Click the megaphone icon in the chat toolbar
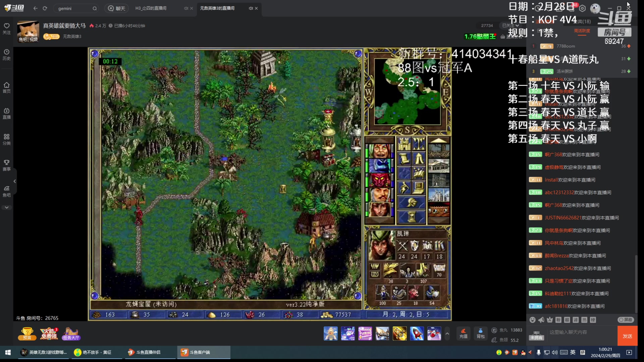The width and height of the screenshot is (644, 362). (x=541, y=320)
